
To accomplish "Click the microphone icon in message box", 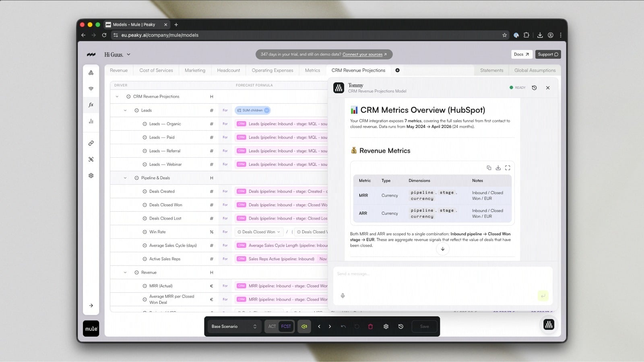I will tap(343, 296).
